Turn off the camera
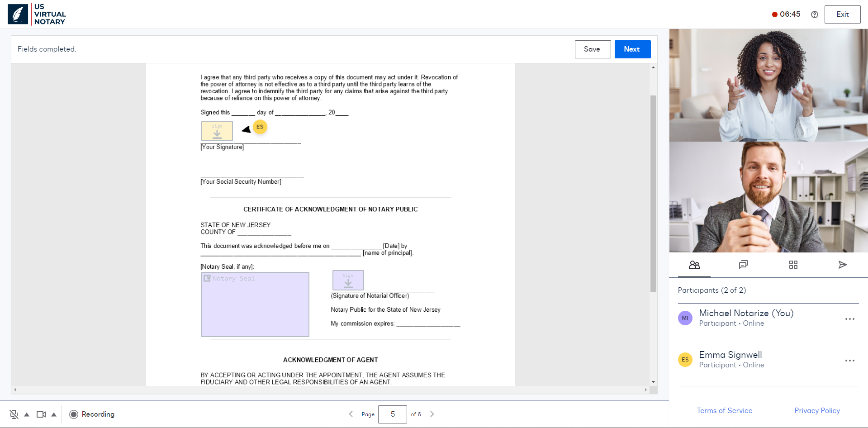868x428 pixels. (x=41, y=414)
